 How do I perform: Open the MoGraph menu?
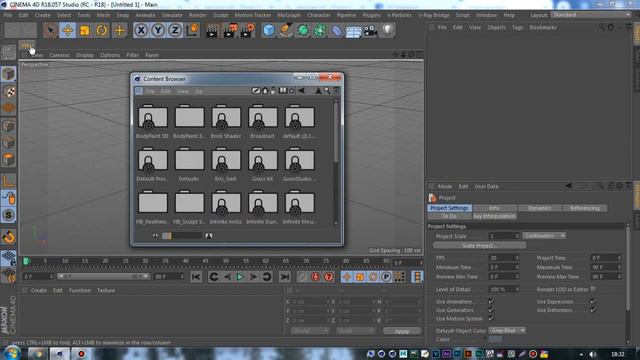point(289,15)
